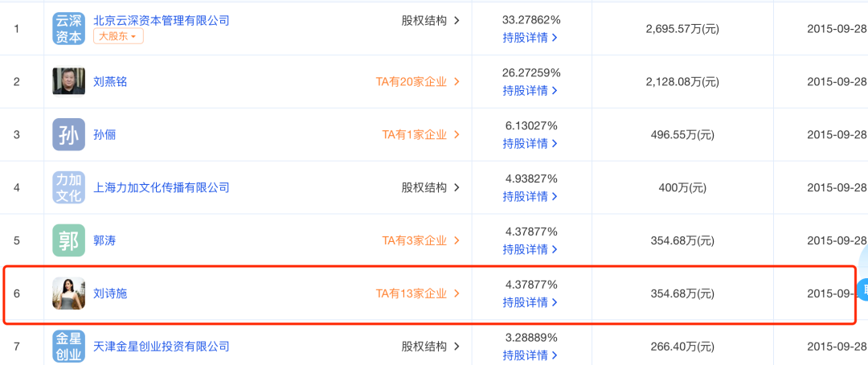Open 股权结构 for 北京云深资本管理有限公司
The width and height of the screenshot is (868, 365).
[x=431, y=20]
